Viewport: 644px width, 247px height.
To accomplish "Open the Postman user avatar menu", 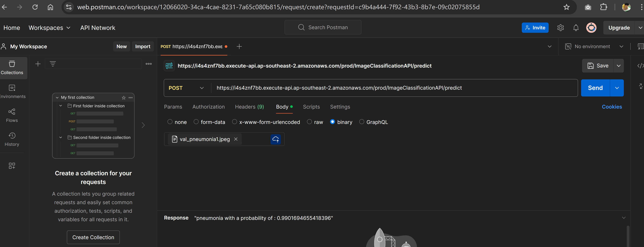I will (591, 28).
